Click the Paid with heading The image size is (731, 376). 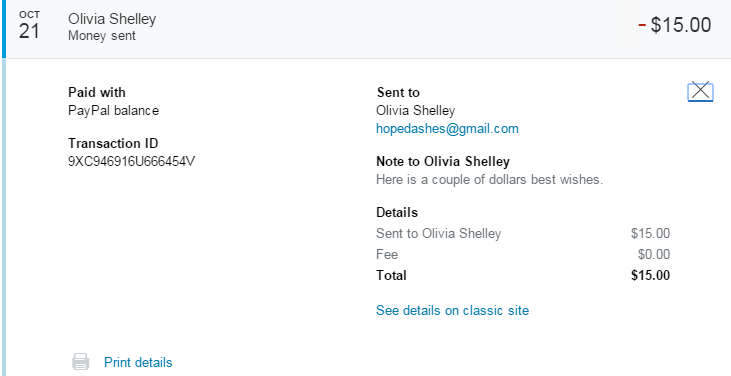pos(97,92)
